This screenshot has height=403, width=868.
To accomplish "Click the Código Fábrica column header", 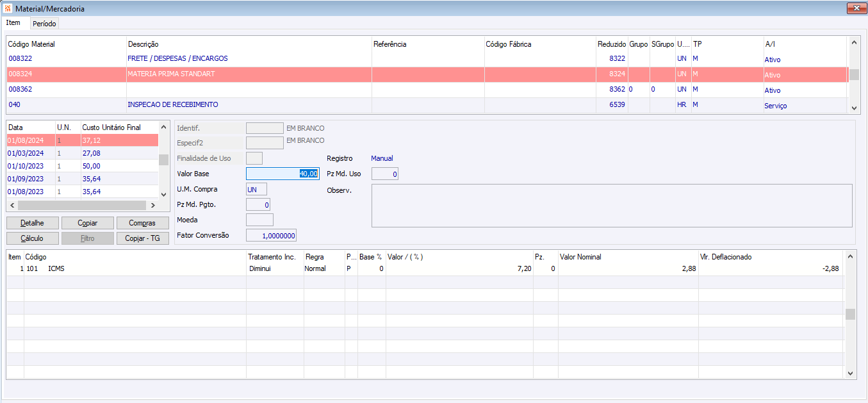I will coord(540,44).
